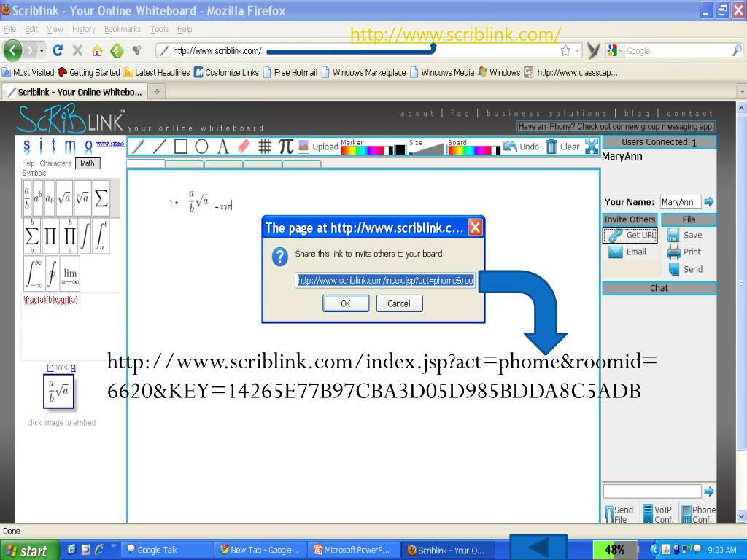Adjust the marker Size slider
Screen dimensions: 747x560
pos(426,149)
